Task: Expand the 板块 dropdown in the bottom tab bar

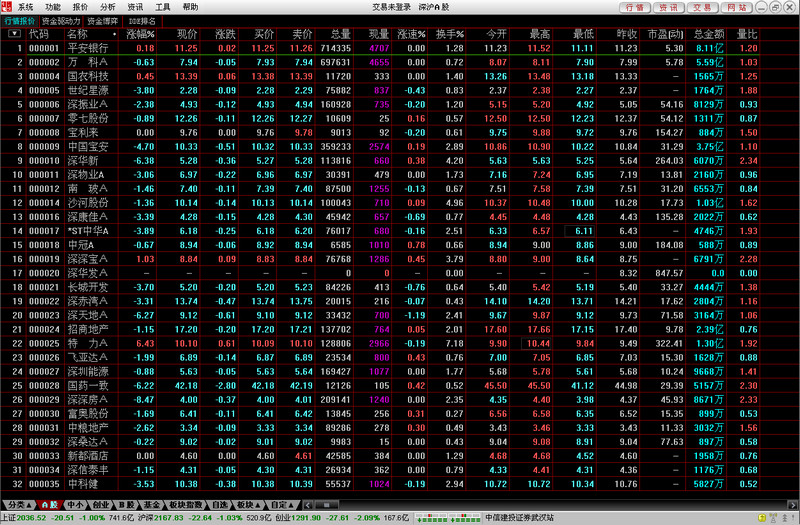Action: [x=246, y=504]
